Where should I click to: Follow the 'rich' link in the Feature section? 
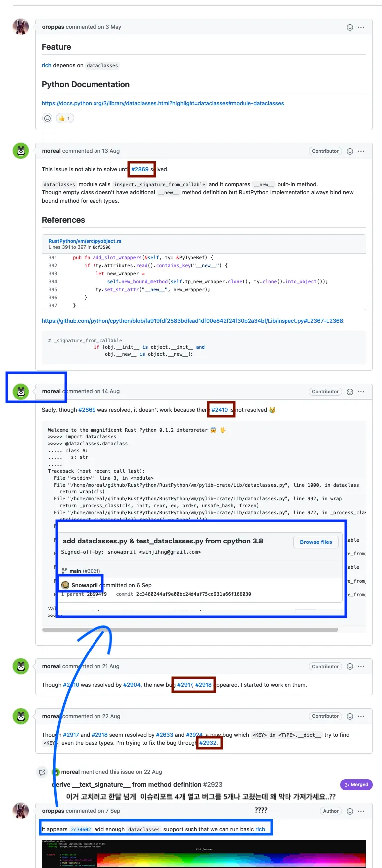pyautogui.click(x=47, y=65)
